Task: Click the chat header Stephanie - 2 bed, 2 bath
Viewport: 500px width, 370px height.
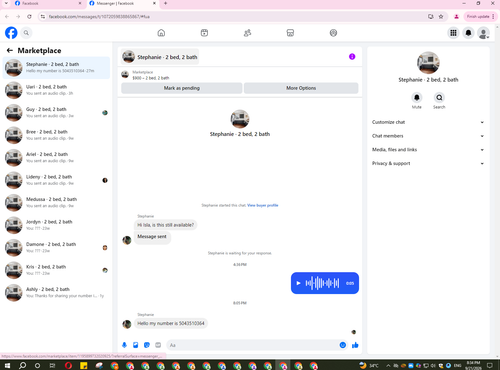Action: pyautogui.click(x=160, y=57)
